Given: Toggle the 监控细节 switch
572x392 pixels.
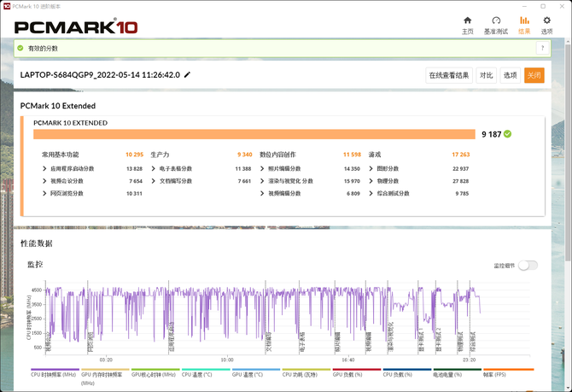Looking at the screenshot, I should (528, 266).
